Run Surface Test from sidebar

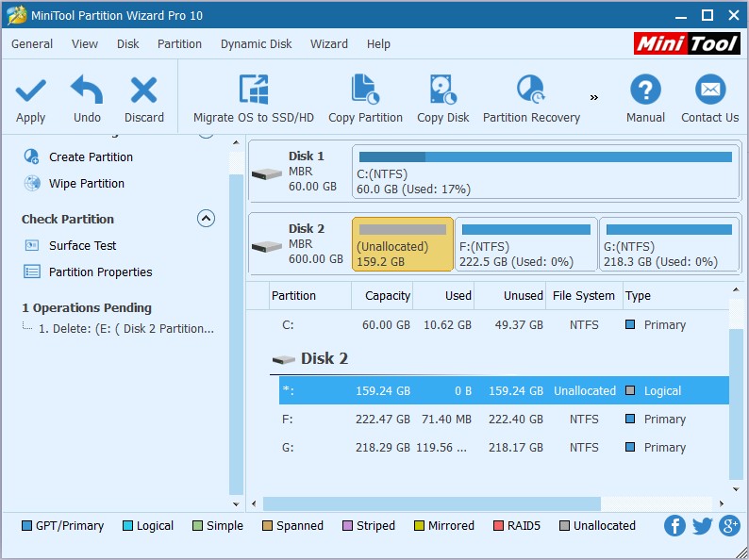tap(70, 245)
